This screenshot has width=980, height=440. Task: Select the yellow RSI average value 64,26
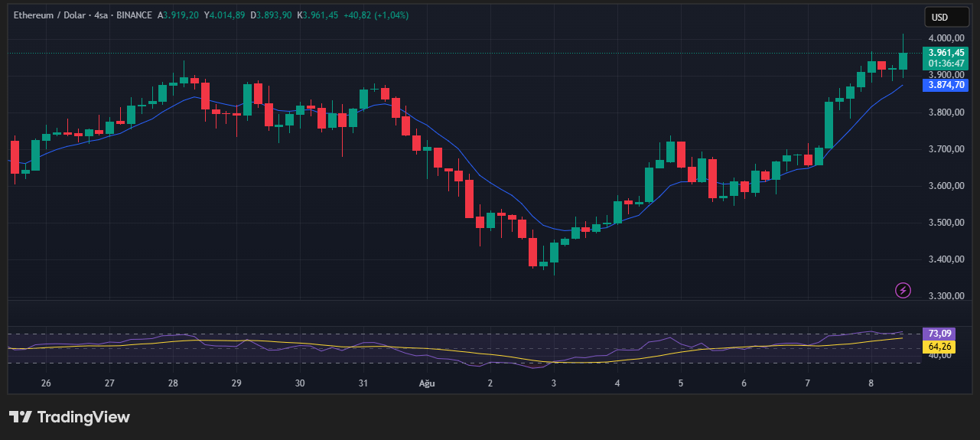(x=939, y=347)
